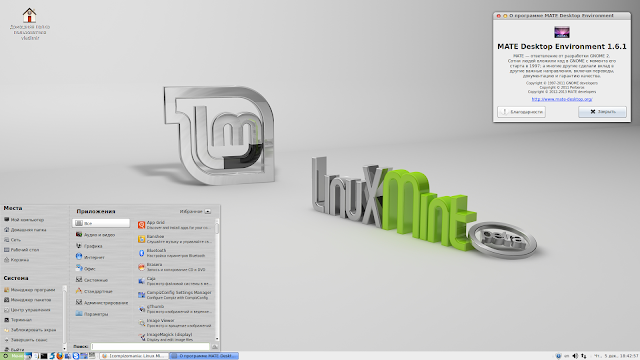
Task: Launch Bluetooth from the applications list
Action: click(x=176, y=253)
